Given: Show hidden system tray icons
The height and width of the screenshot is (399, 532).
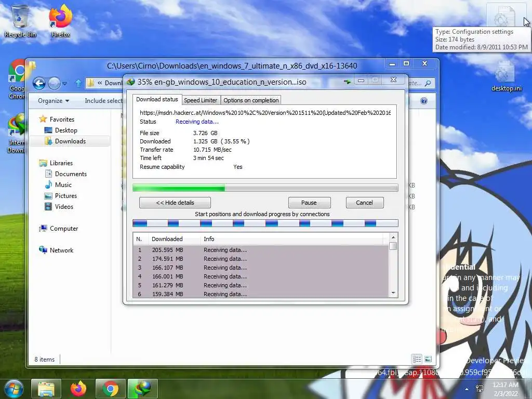Looking at the screenshot, I should [x=467, y=389].
